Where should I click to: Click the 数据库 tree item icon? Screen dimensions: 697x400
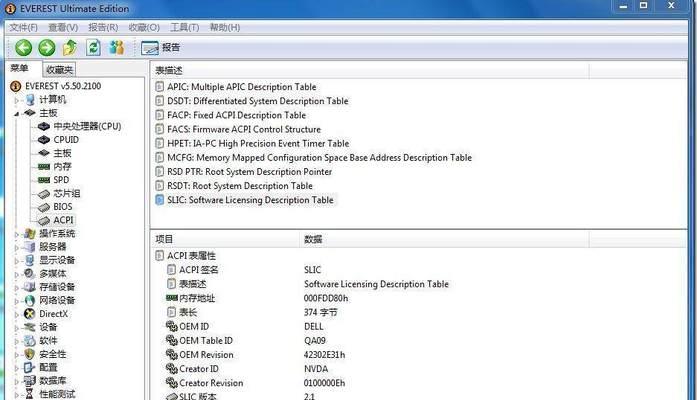29,380
